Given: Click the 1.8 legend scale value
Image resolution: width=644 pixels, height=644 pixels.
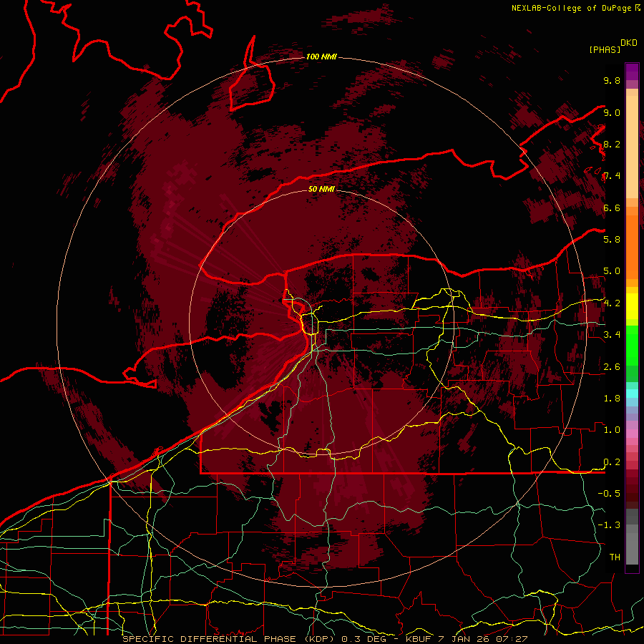Looking at the screenshot, I should click(x=612, y=399).
